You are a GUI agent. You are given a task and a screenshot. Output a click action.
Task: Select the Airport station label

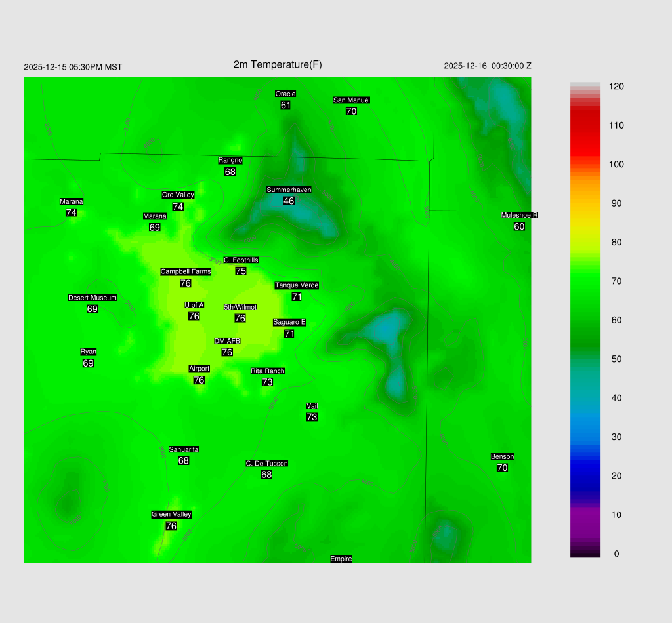(x=199, y=369)
